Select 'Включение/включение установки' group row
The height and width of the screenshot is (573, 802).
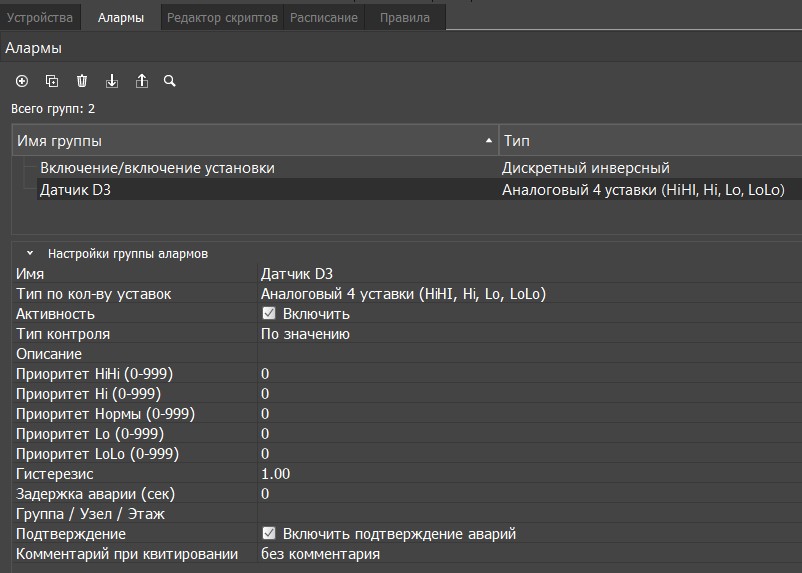pos(157,168)
